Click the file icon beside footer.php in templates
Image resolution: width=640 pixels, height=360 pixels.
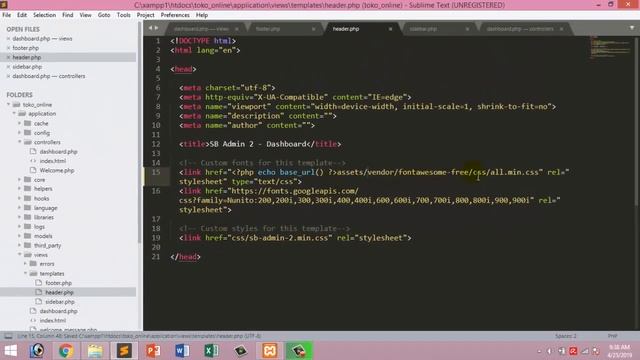click(39, 283)
